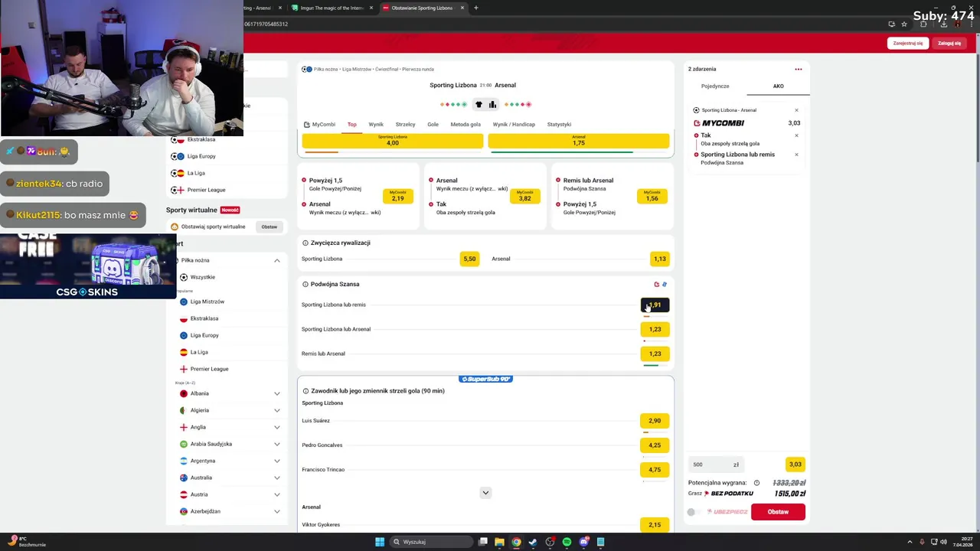
Task: Switch to the Strzelcy market tab
Action: (405, 124)
